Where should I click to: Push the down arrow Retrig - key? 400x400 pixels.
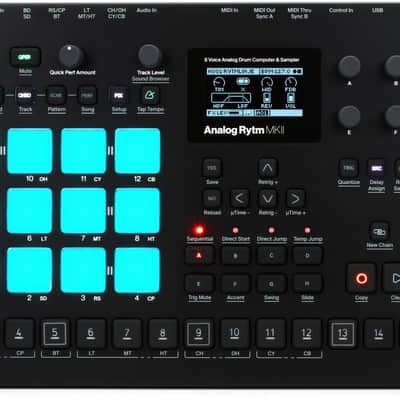[268, 199]
